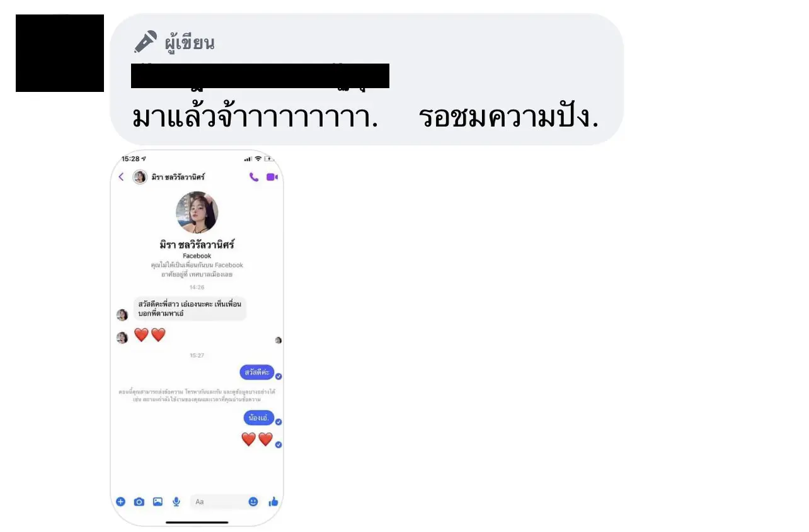809x532 pixels.
Task: Tap the back chevron in Messenger header
Action: pos(121,177)
